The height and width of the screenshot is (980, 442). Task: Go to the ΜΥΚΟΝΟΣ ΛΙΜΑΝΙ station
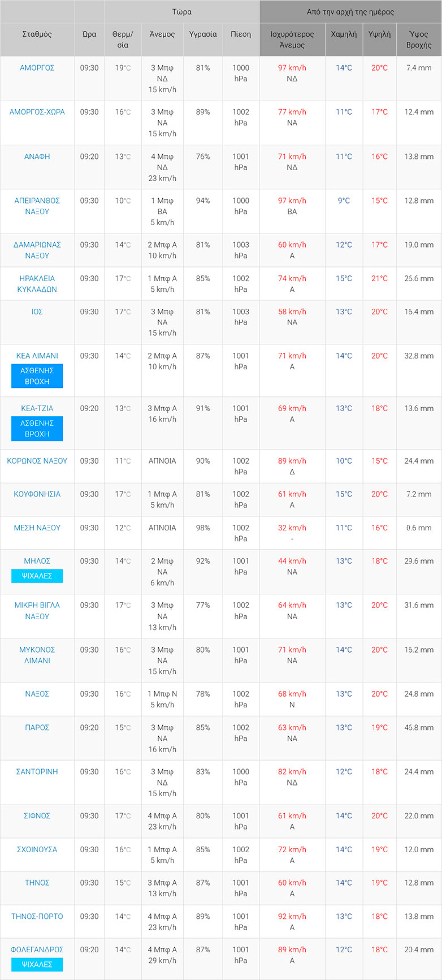[x=37, y=655]
